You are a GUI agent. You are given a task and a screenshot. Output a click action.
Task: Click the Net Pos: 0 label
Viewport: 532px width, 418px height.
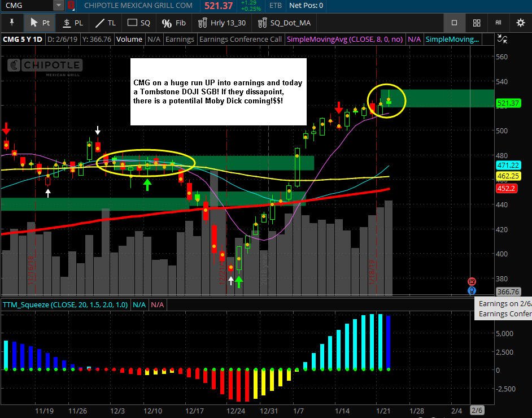pos(306,6)
